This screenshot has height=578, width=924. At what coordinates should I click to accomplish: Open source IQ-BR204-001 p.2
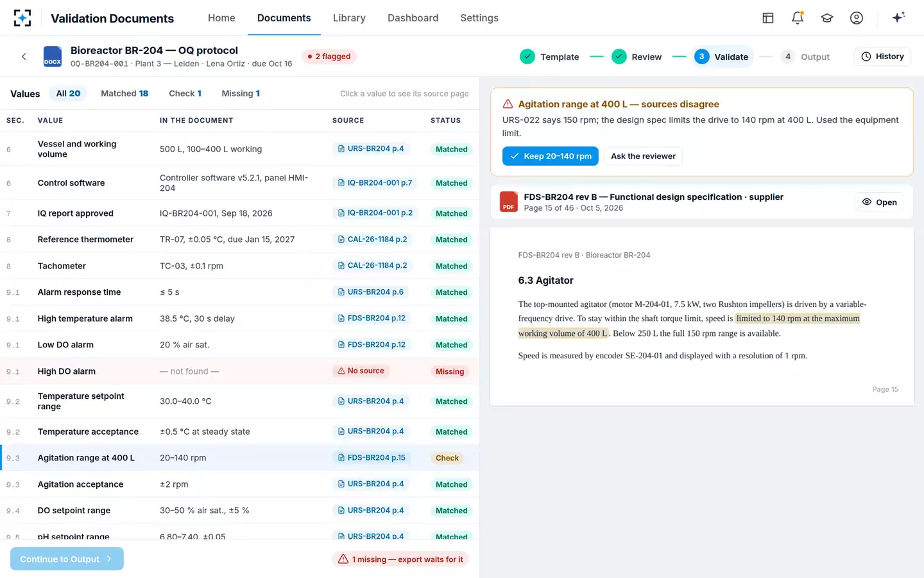[375, 213]
